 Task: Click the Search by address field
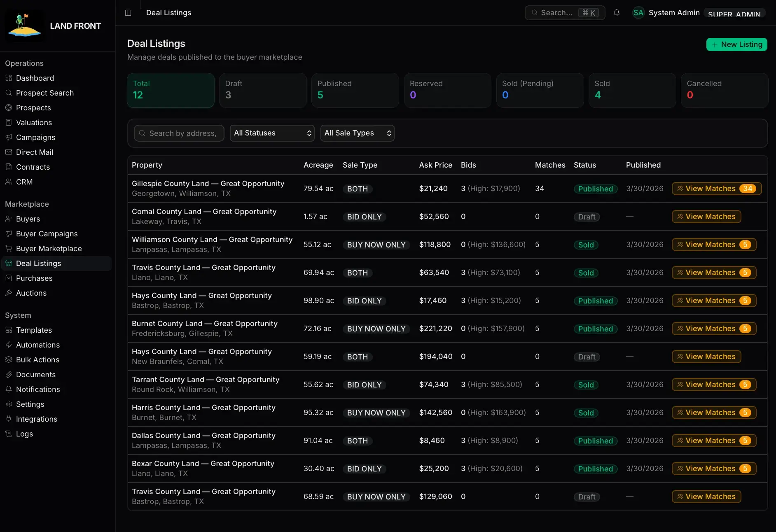click(179, 133)
